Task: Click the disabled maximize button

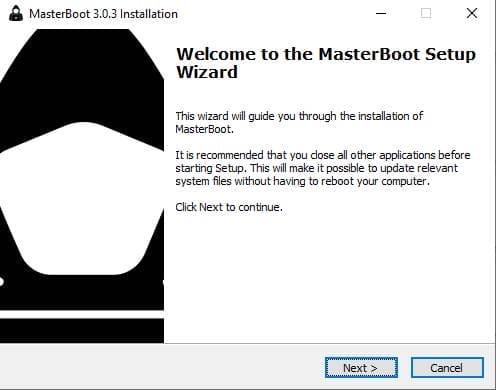Action: pos(426,14)
